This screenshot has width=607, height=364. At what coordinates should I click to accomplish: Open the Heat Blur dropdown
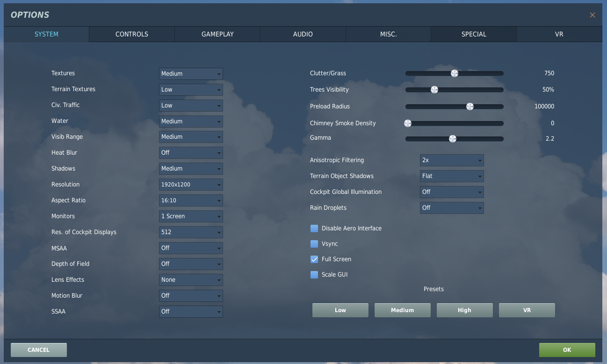[191, 153]
